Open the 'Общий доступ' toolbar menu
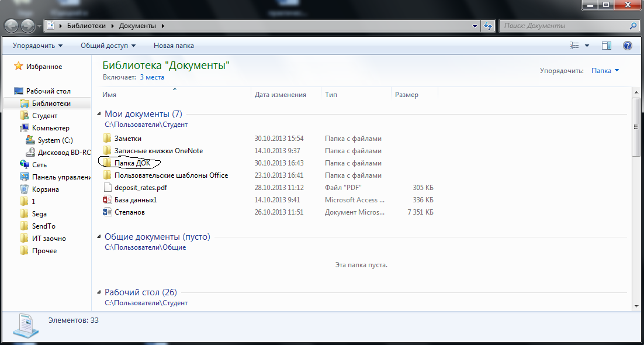This screenshot has height=345, width=644. click(108, 46)
